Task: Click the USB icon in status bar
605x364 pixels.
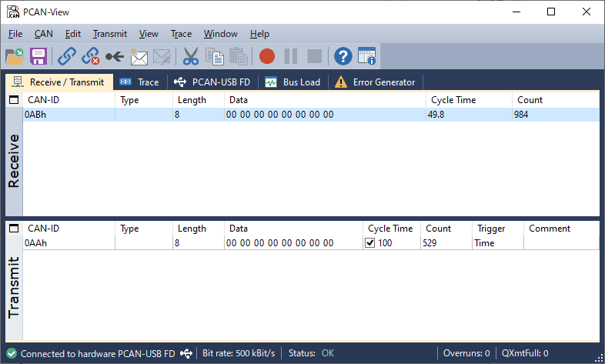Action: coord(186,353)
